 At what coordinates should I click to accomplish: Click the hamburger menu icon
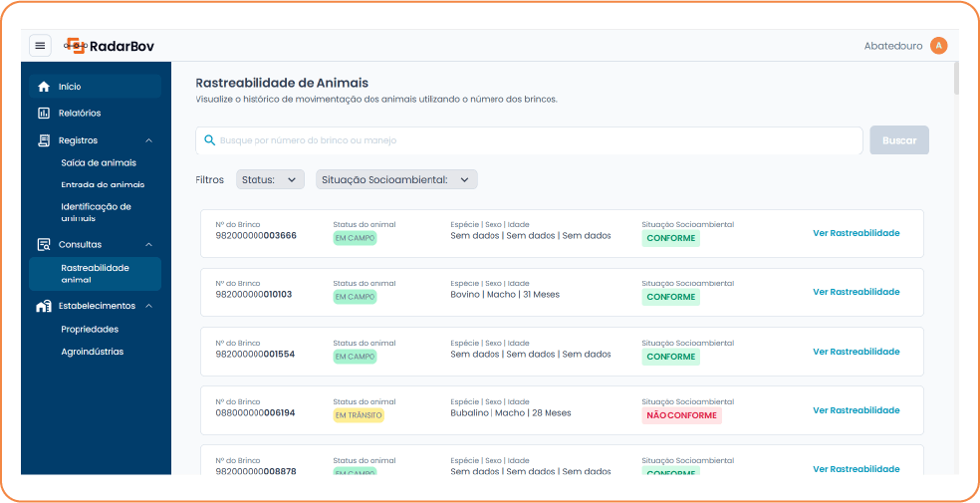(x=40, y=46)
